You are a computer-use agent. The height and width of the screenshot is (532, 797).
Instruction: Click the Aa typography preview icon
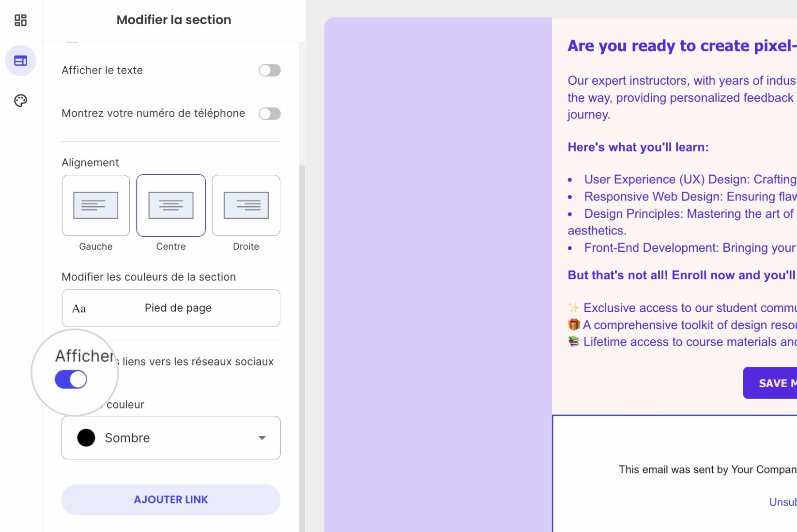pyautogui.click(x=79, y=308)
